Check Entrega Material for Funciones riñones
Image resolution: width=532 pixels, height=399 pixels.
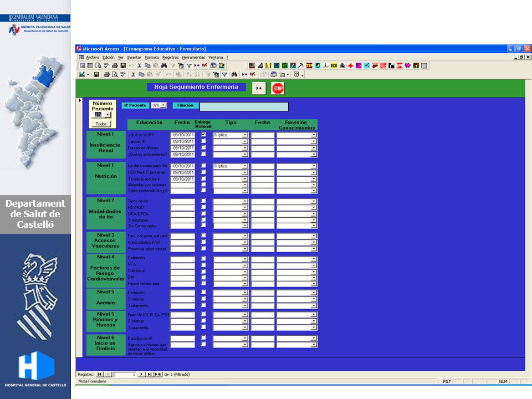click(x=203, y=147)
